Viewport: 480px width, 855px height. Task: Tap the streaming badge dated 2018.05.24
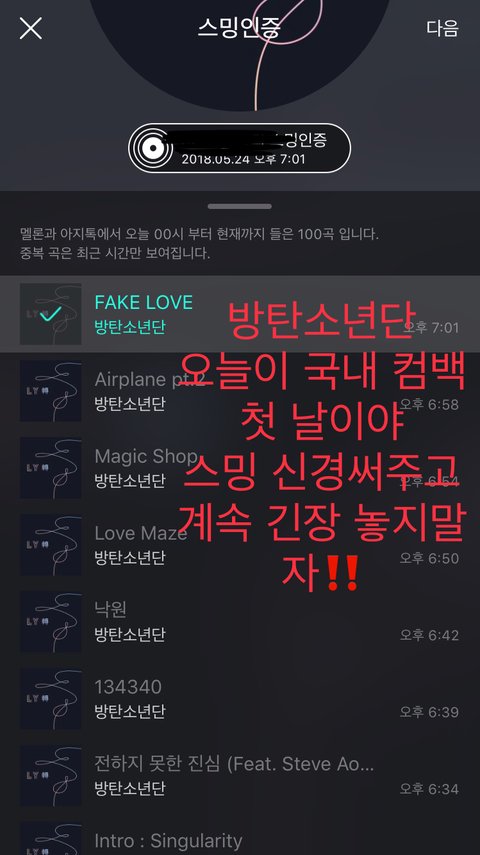[x=239, y=148]
